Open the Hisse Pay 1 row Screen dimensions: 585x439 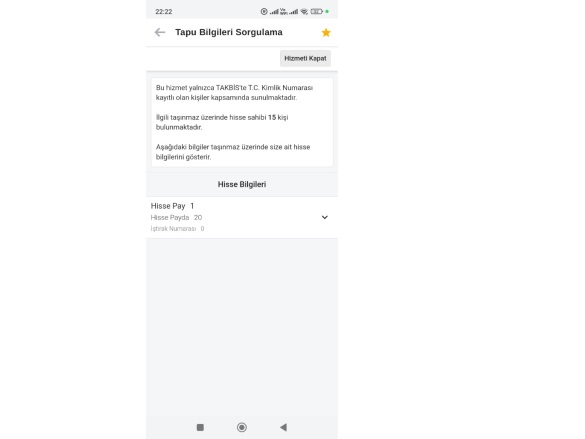pos(242,217)
